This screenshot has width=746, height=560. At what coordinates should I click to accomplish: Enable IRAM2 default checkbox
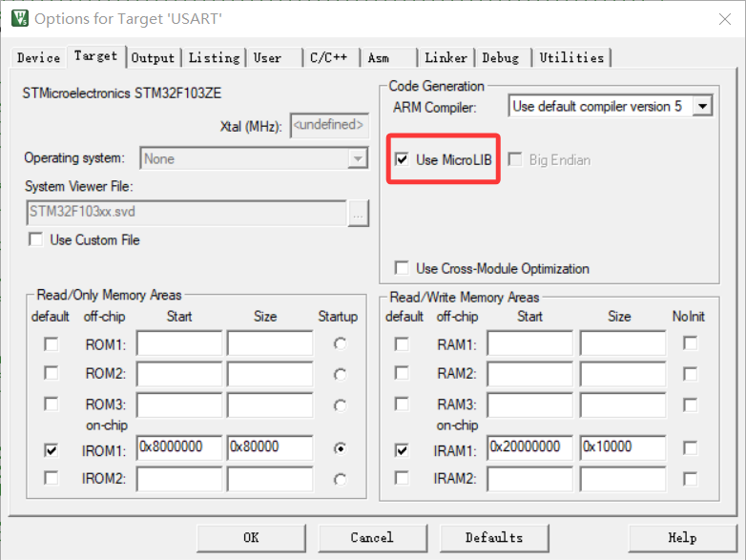[402, 478]
